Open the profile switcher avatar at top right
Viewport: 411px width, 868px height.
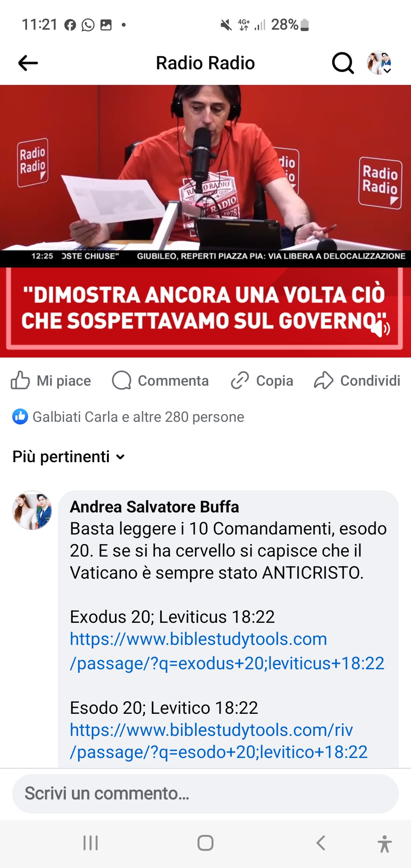point(379,63)
